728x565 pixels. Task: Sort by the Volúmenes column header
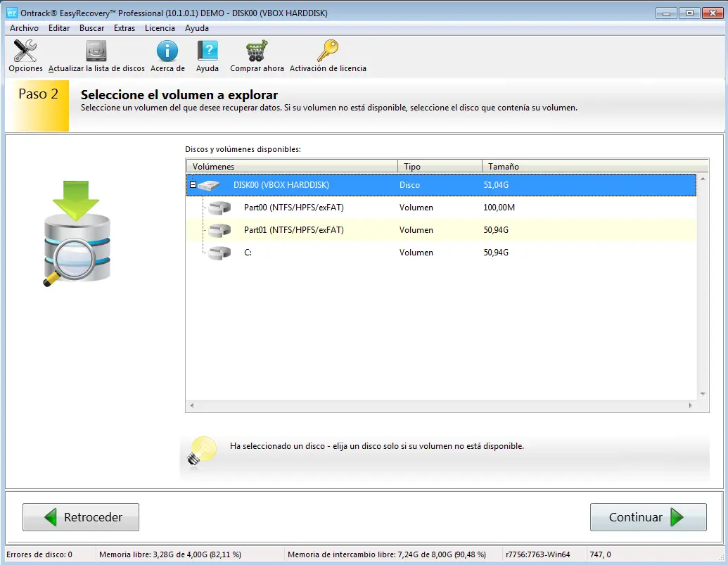[292, 166]
